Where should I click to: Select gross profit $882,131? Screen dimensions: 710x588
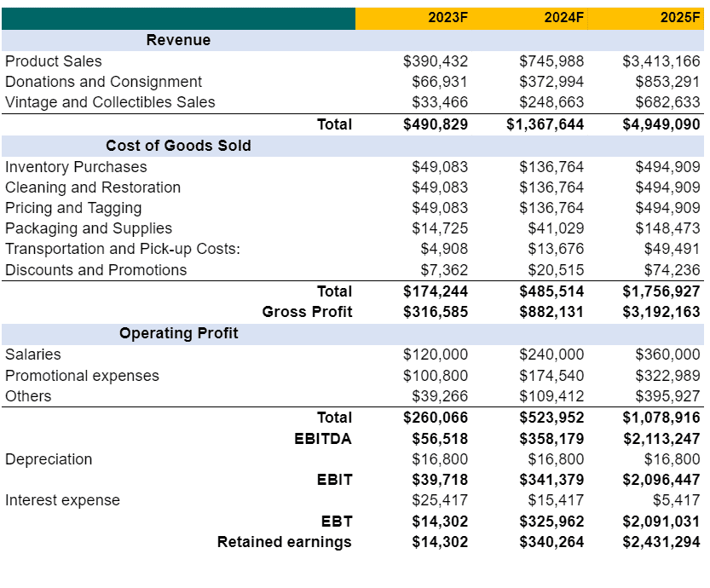[x=551, y=312]
